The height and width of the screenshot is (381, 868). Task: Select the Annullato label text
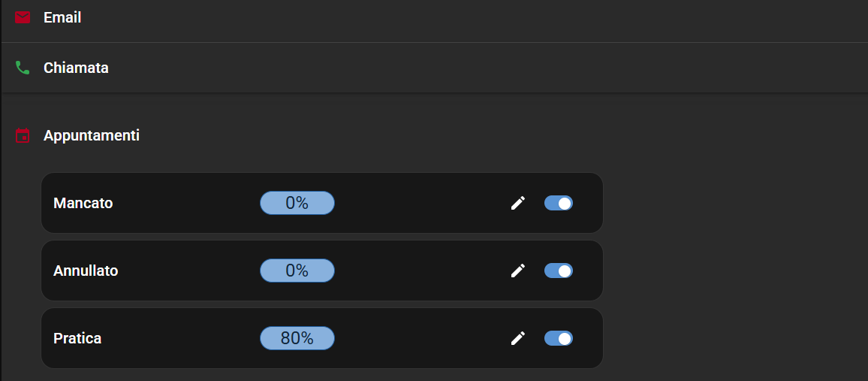point(86,271)
